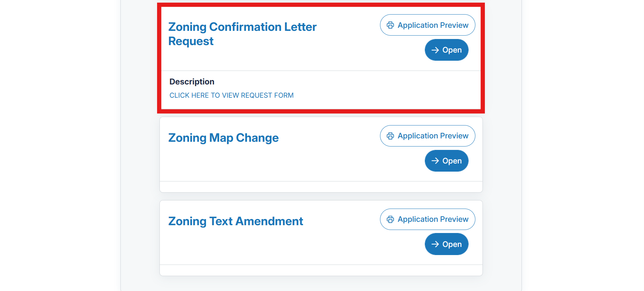Click the printer icon on Zoning Map Change card
Viewport: 644px width, 291px height.
390,136
